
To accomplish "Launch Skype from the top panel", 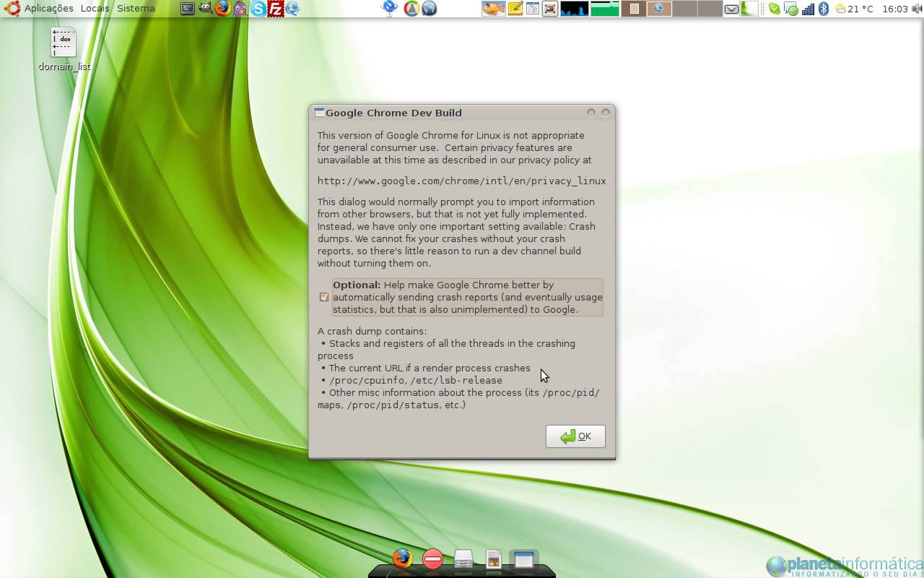I will 258,9.
